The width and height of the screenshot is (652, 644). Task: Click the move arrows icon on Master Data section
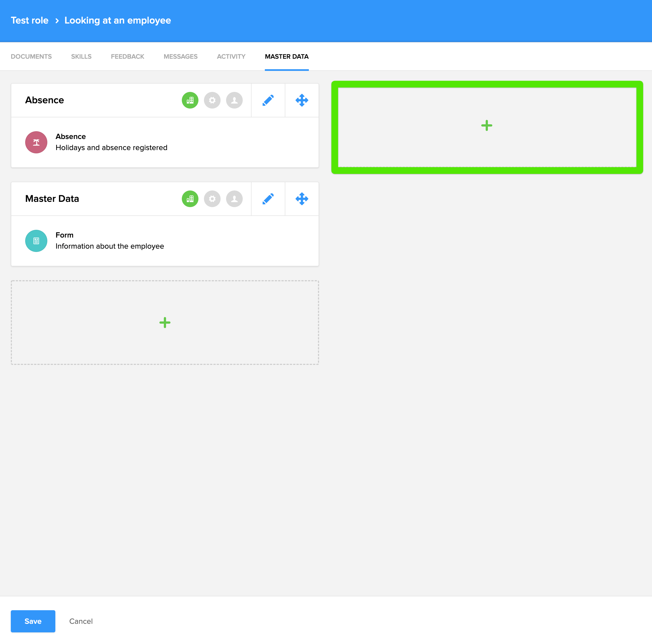302,199
